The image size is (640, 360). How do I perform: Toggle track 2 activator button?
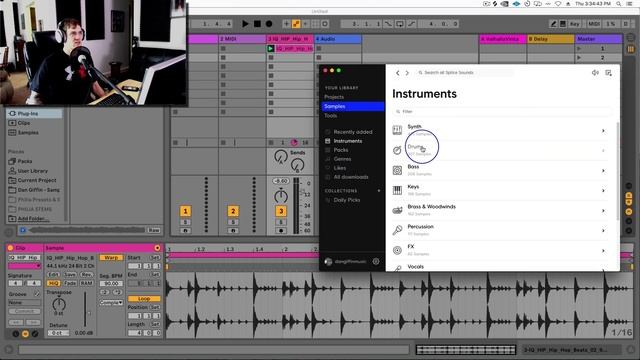pos(233,211)
